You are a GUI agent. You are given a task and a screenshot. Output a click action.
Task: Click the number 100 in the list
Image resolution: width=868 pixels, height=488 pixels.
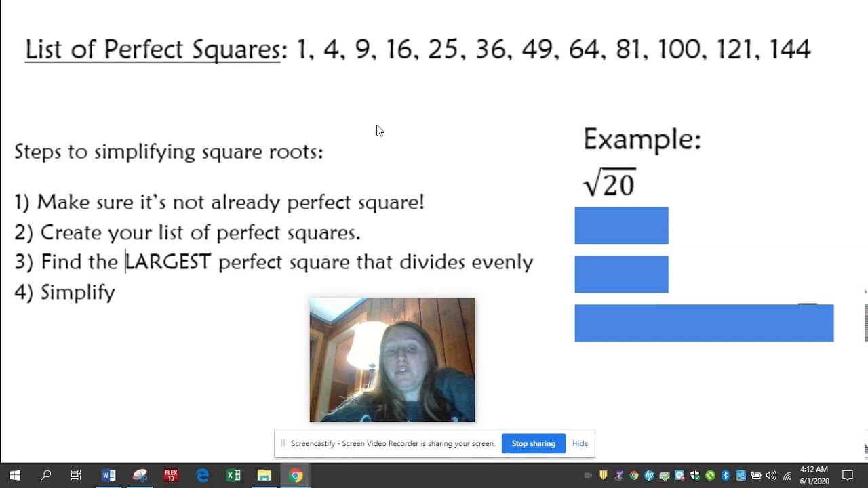tap(679, 49)
